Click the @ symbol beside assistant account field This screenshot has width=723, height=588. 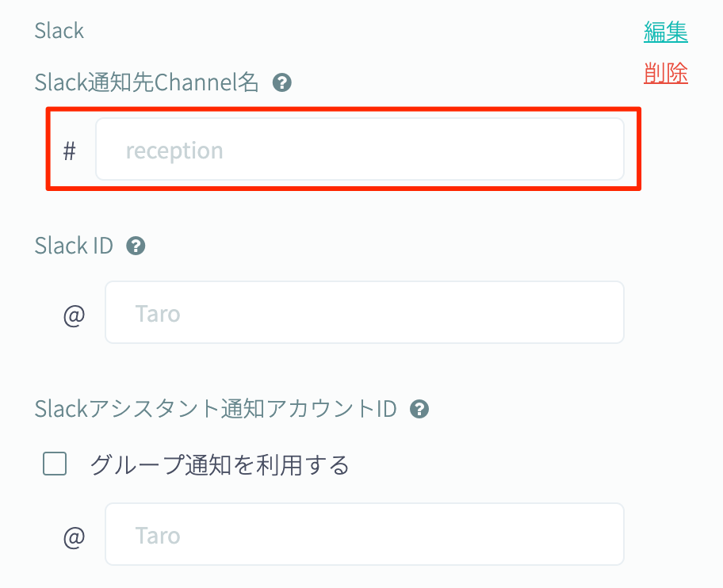(75, 536)
